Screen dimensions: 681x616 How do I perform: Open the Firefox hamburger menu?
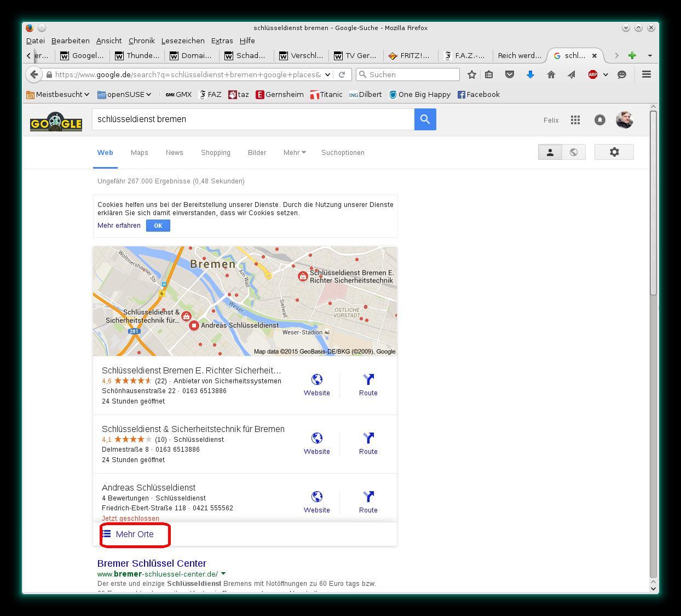646,74
